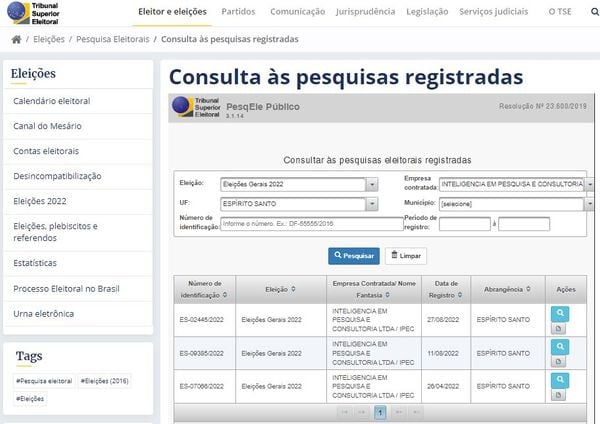Open the O TSE menu

pyautogui.click(x=560, y=12)
